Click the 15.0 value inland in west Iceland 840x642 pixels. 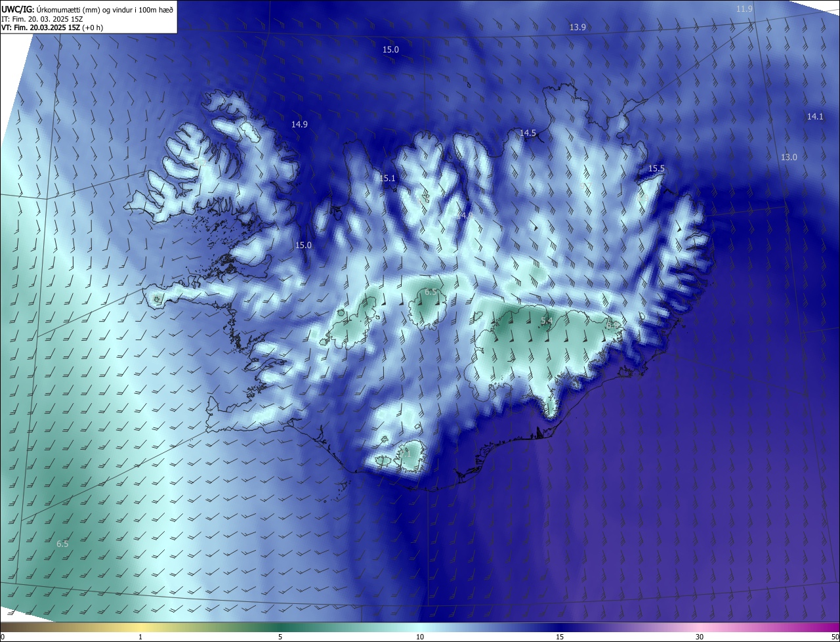[x=303, y=245]
